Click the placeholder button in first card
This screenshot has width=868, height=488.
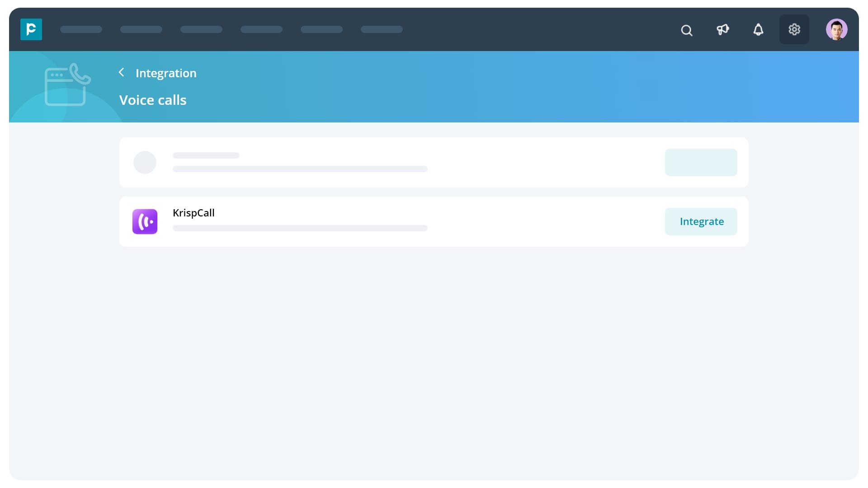(x=701, y=162)
